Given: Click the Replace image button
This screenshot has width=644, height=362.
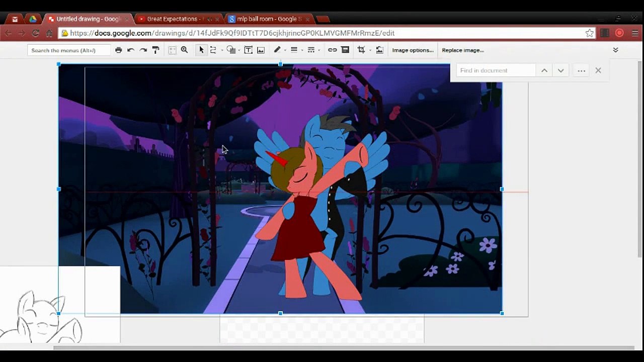Looking at the screenshot, I should point(463,50).
